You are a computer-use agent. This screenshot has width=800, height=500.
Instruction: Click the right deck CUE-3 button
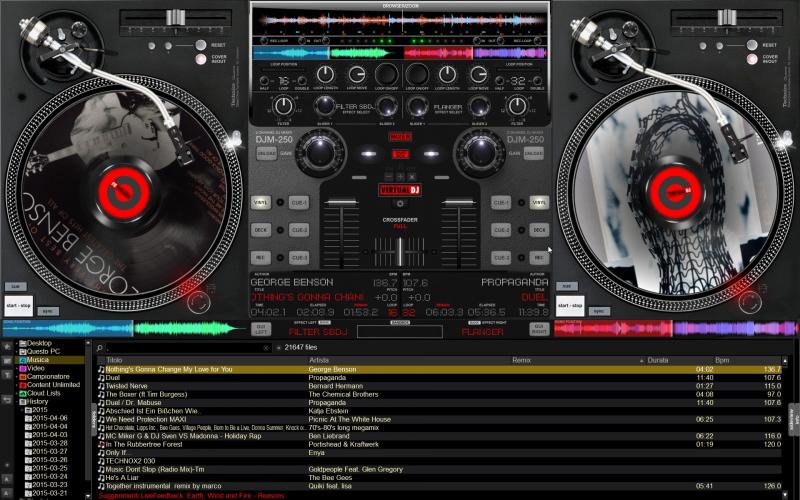click(501, 258)
